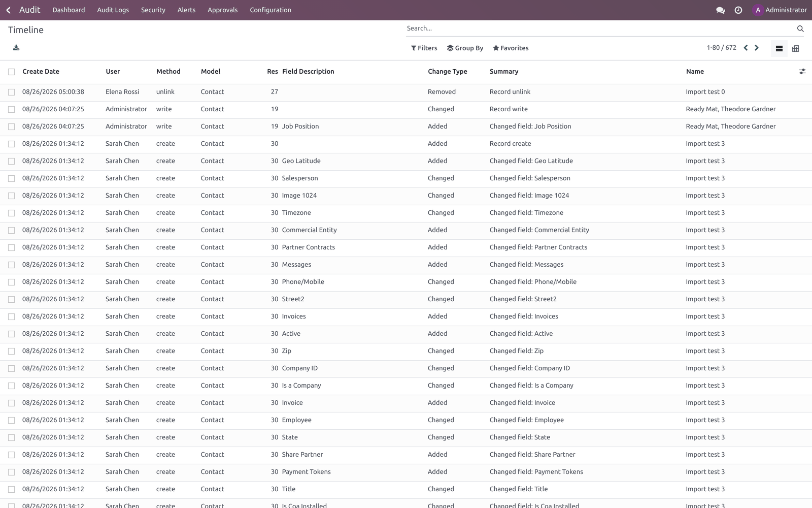This screenshot has height=508, width=812.
Task: Open the Audit Logs menu
Action: [x=113, y=10]
